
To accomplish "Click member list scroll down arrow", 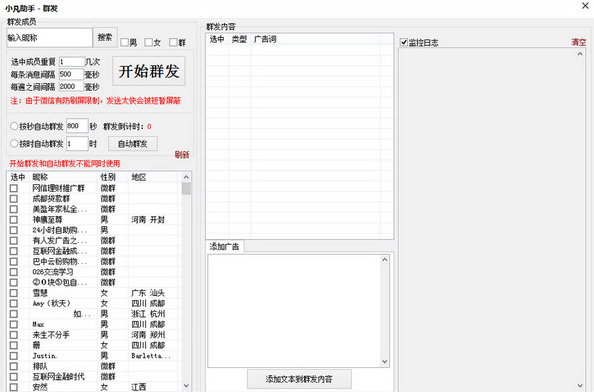I will coord(186,386).
